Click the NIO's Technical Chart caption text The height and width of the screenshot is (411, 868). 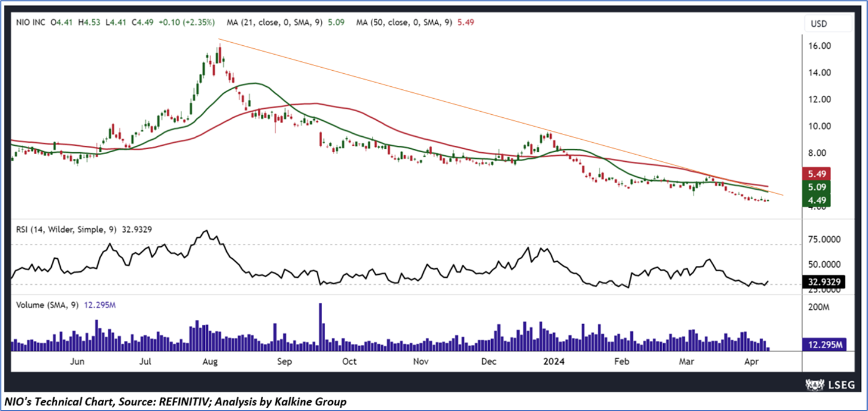pyautogui.click(x=176, y=402)
